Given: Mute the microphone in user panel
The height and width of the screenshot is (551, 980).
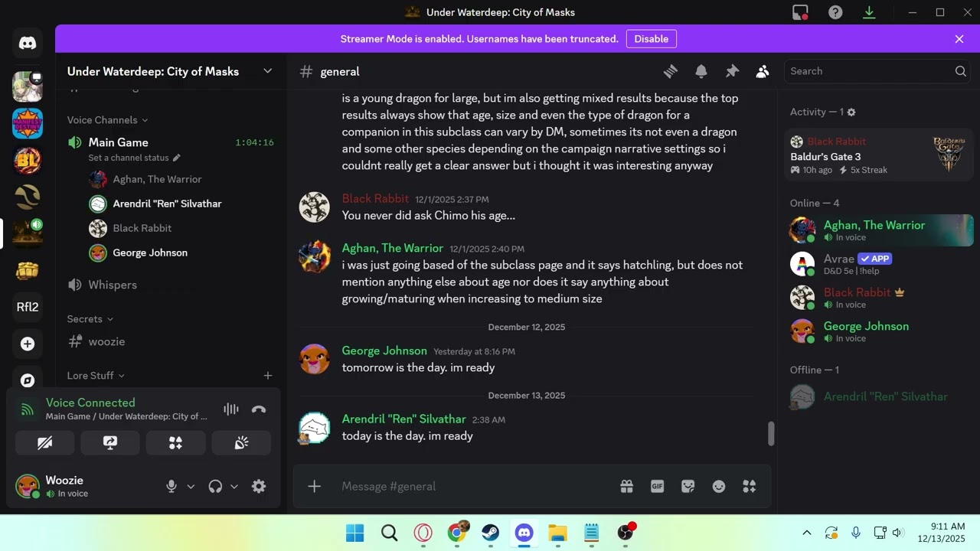Looking at the screenshot, I should click(x=171, y=487).
